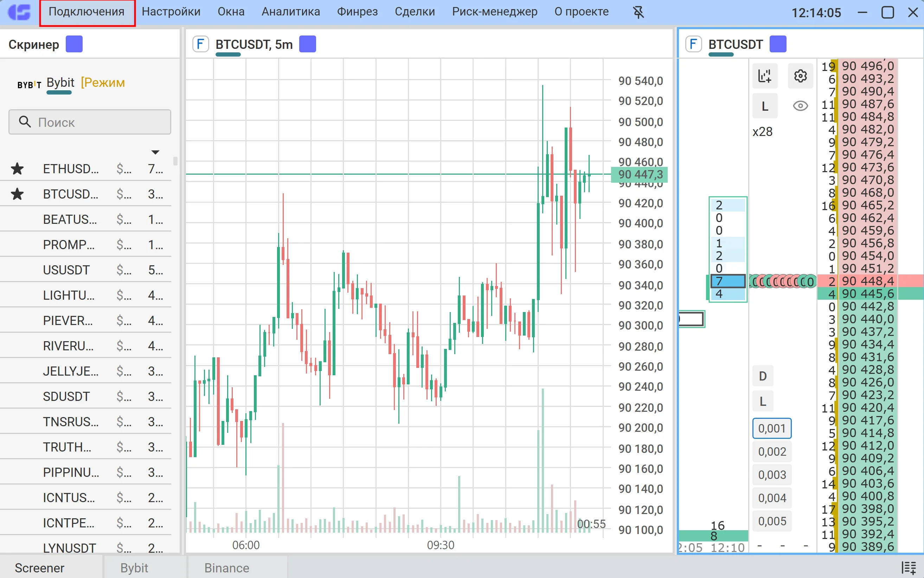This screenshot has width=924, height=578.
Task: Open the Bybit exchange selector
Action: (x=60, y=83)
